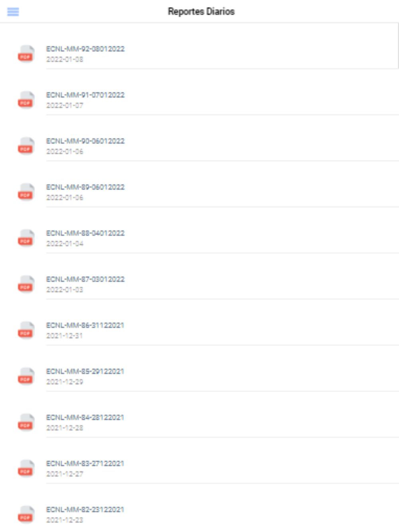Click PDF icon for ECNL-MM-87-03012022
The height and width of the screenshot is (532, 399).
click(x=26, y=284)
